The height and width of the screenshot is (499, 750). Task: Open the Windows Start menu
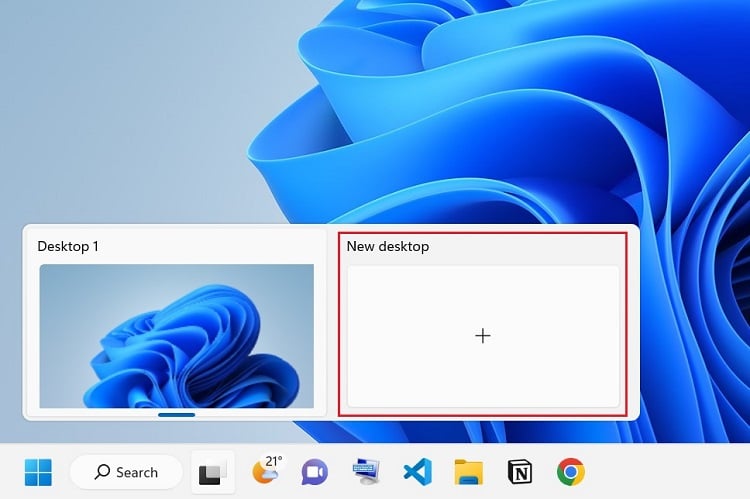tap(38, 472)
